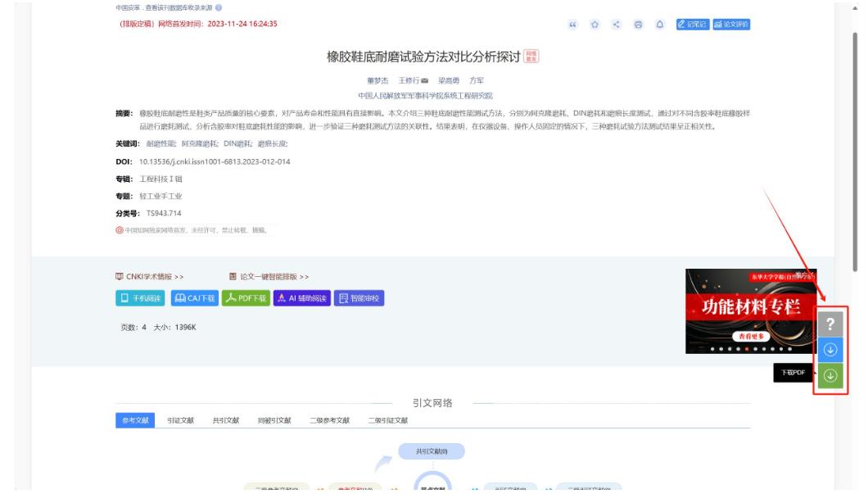Screen dimensions: 868x494
Task: Launch AI 辅助阅读 assisted reading
Action: (302, 298)
